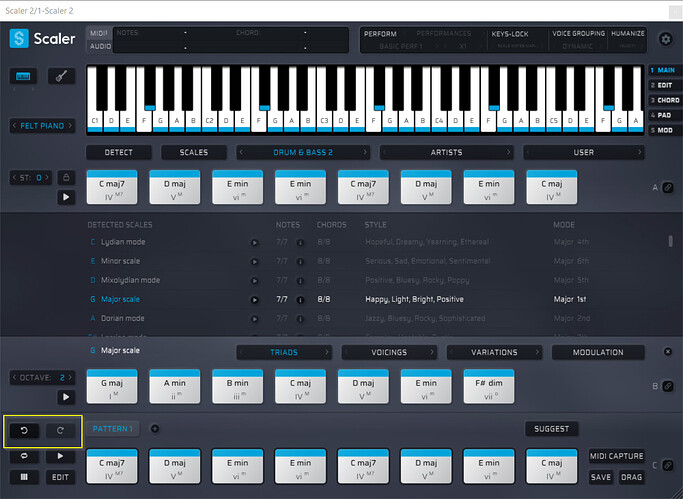Open the FELT PIANO instrument selector
Viewport: 683px width, 499px height.
(x=43, y=126)
